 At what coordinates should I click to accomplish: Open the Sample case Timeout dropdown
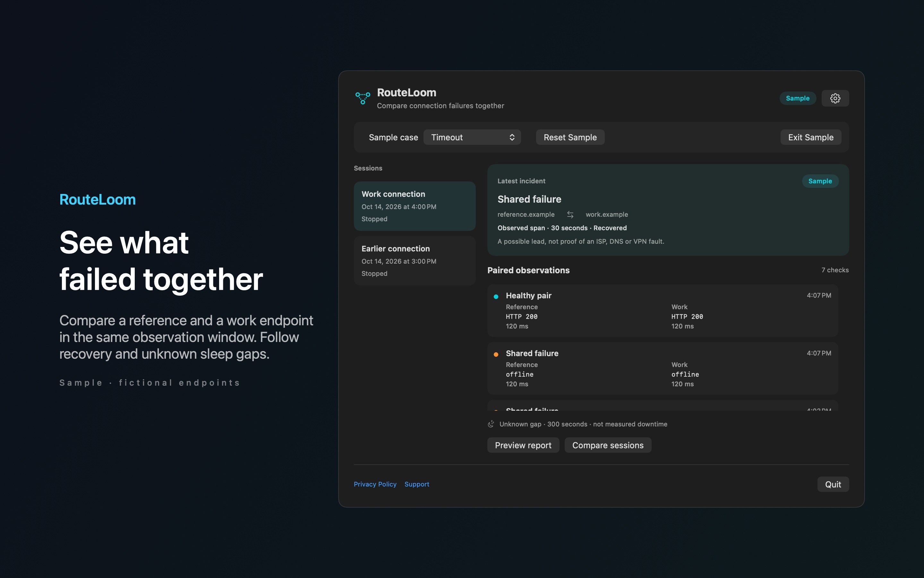coord(472,137)
